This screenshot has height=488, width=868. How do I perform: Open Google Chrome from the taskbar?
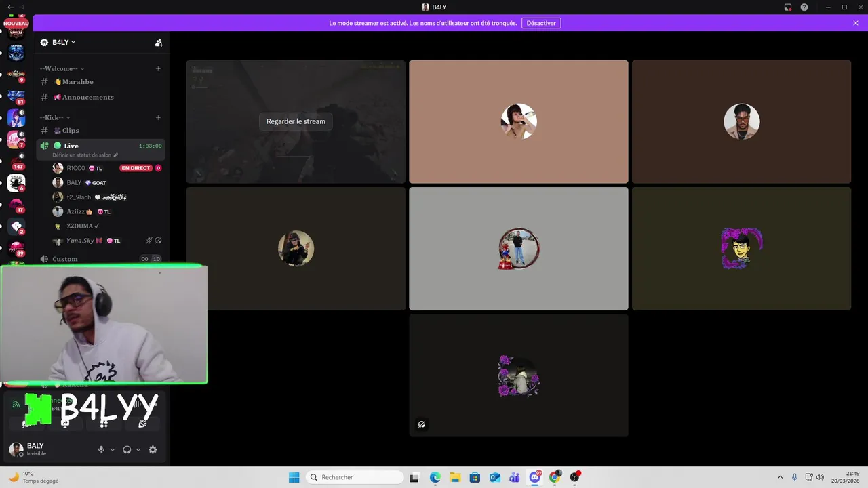555,477
